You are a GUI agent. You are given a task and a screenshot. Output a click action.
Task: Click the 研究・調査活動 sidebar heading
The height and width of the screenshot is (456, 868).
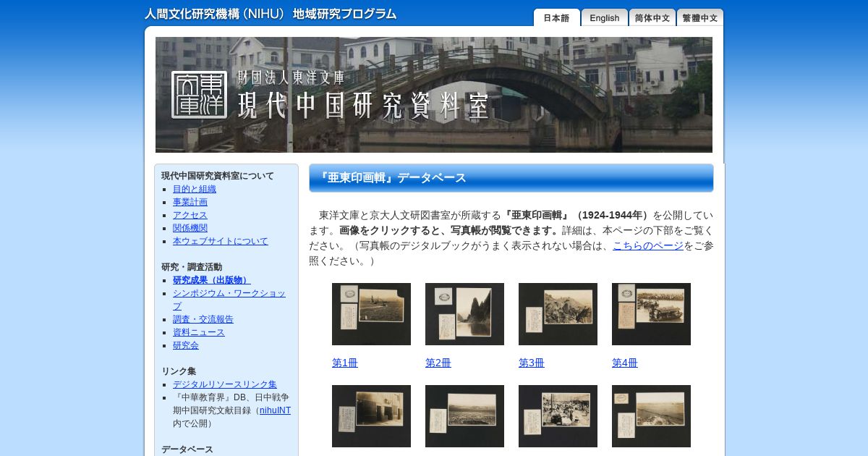[x=192, y=267]
